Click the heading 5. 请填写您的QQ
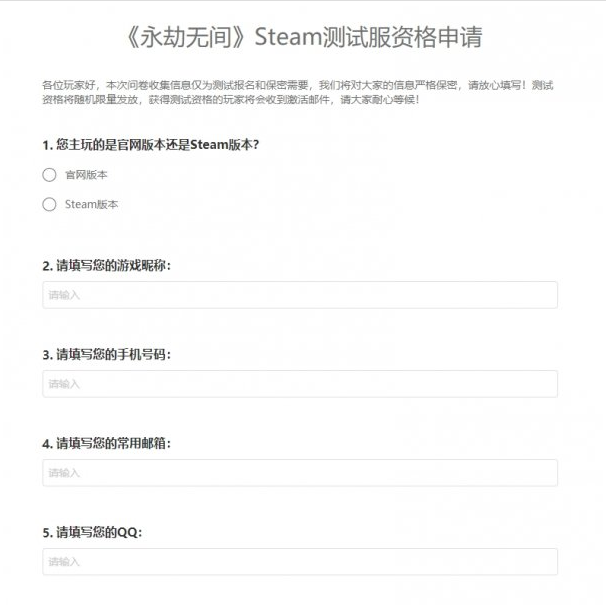 (92, 532)
